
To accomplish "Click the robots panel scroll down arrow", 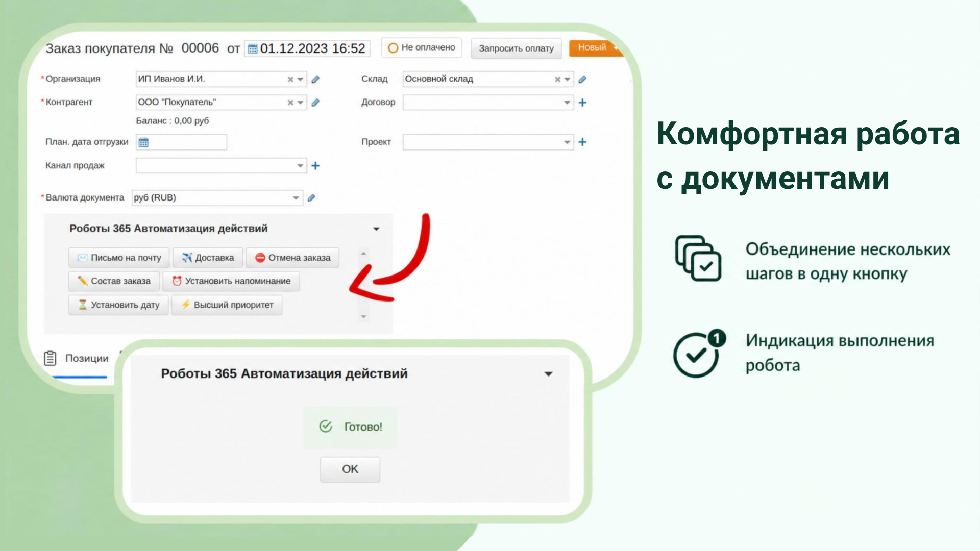I will tap(363, 317).
